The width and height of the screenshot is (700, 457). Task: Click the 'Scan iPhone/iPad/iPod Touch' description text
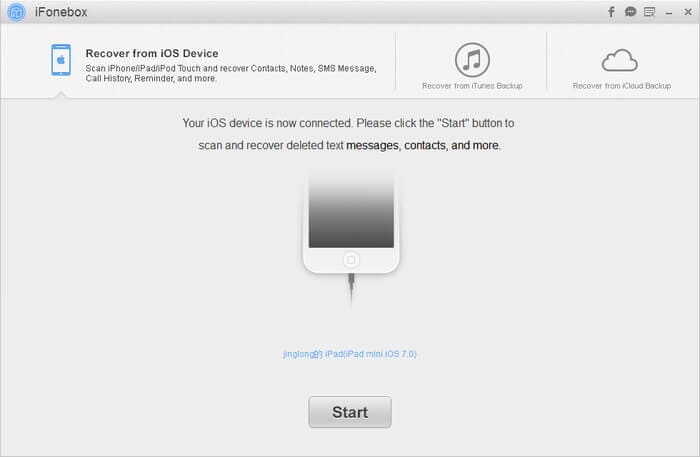pyautogui.click(x=231, y=73)
